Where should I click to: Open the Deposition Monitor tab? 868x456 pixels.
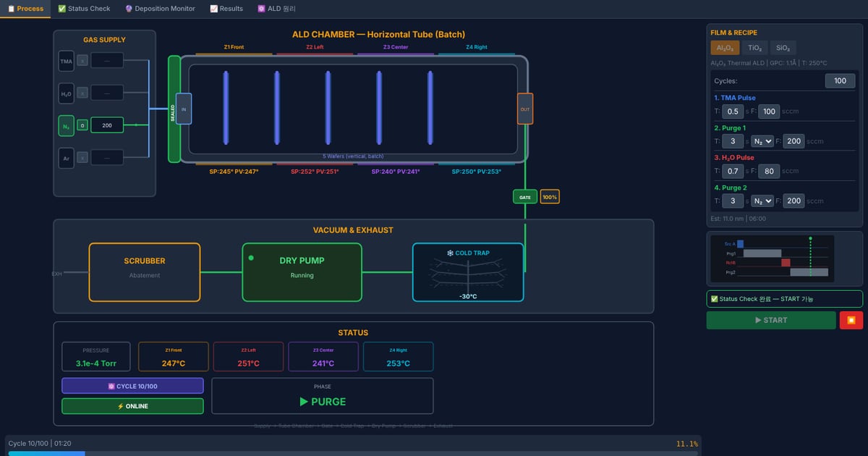coord(160,9)
